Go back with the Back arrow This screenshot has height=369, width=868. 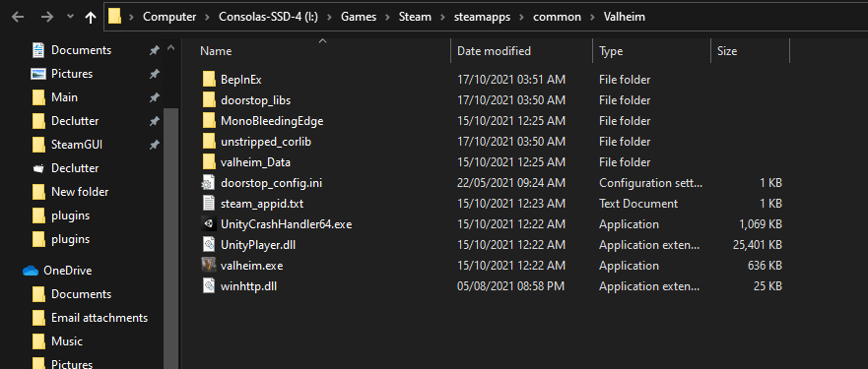18,17
